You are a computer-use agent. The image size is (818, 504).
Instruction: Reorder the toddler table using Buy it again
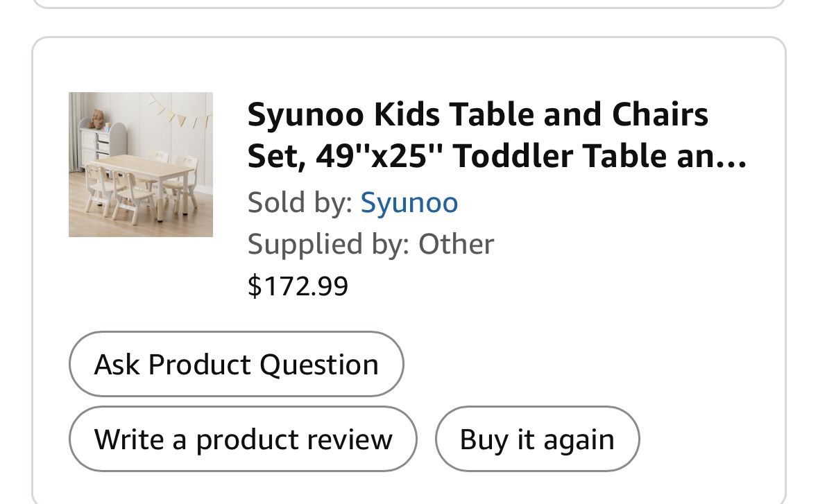click(536, 438)
